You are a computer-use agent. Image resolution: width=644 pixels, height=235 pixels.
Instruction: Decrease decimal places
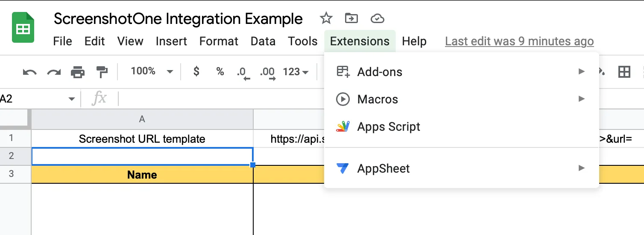click(x=243, y=73)
